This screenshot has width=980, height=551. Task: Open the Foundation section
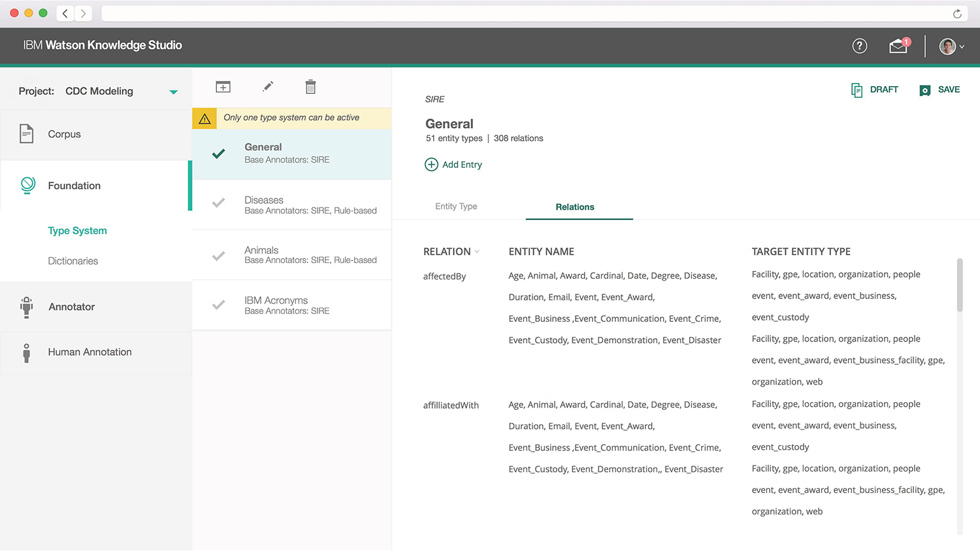pyautogui.click(x=95, y=186)
